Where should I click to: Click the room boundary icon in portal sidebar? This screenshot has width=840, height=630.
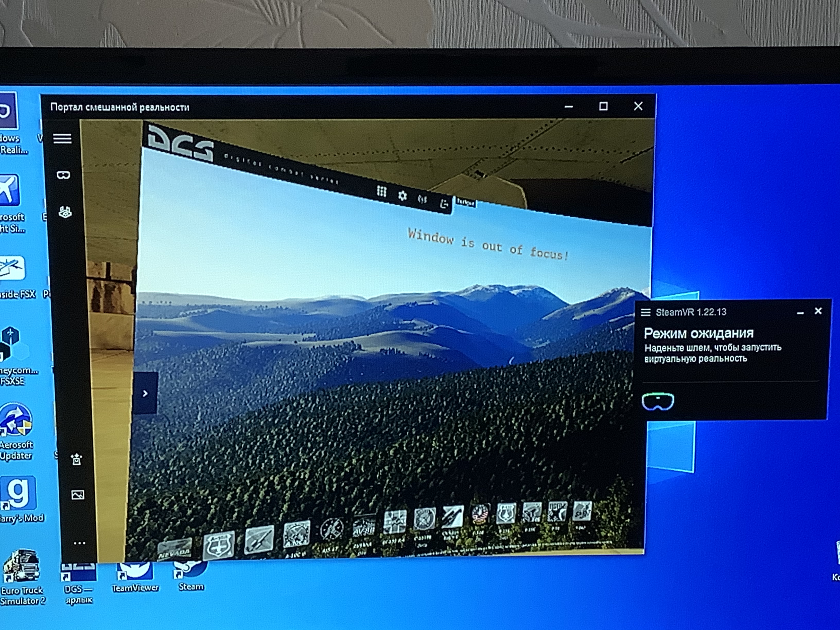click(65, 212)
